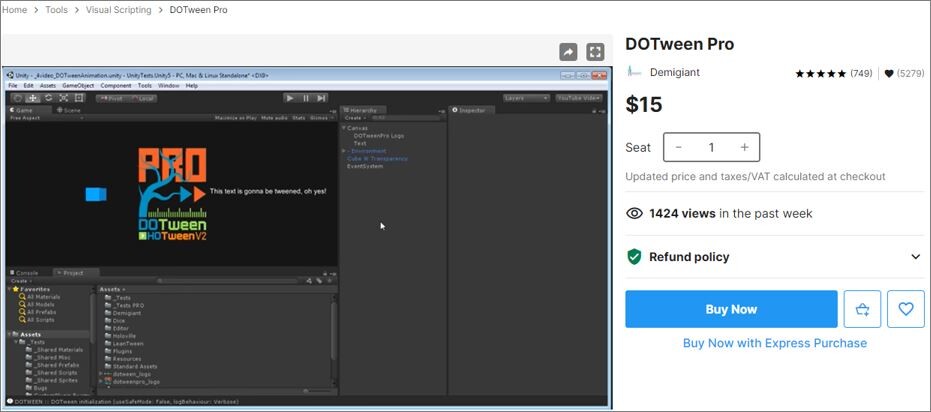This screenshot has height=412, width=931.
Task: Toggle Stats in Game view
Action: [x=299, y=118]
